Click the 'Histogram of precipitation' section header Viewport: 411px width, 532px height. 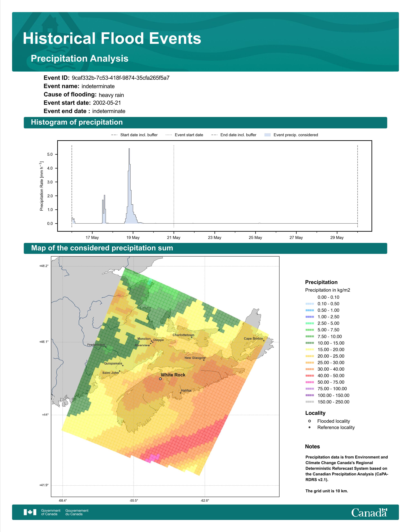pos(77,122)
